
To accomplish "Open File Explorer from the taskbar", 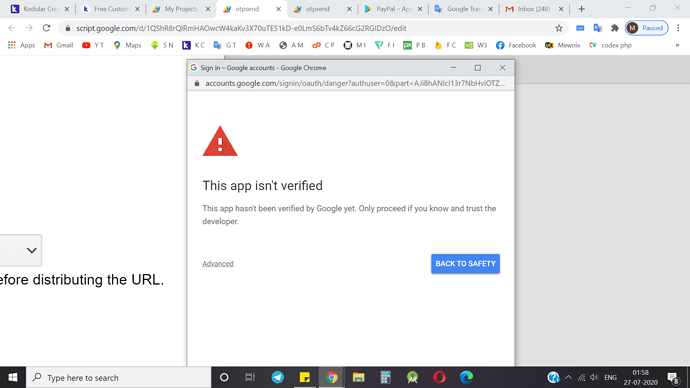I will pyautogui.click(x=358, y=377).
